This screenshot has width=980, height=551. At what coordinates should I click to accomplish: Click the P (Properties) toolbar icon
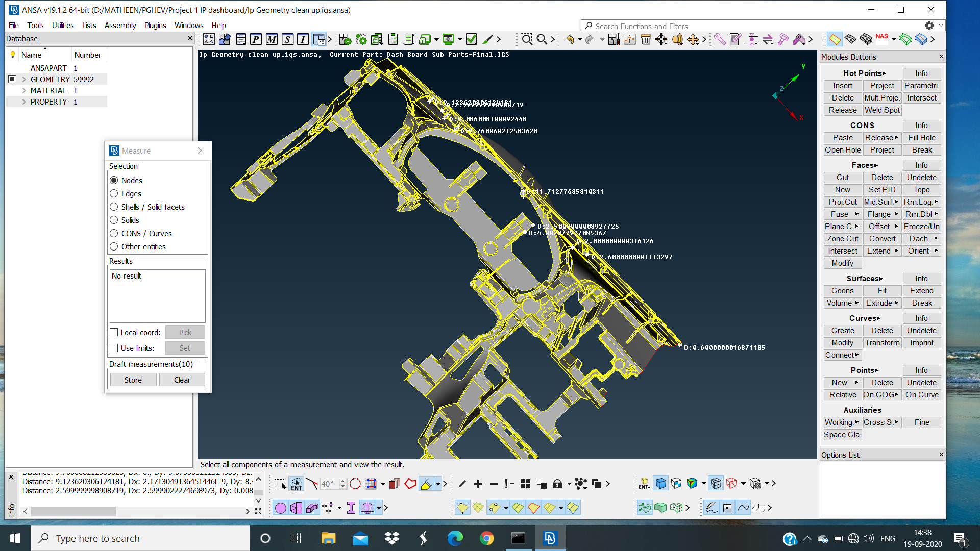(x=255, y=39)
